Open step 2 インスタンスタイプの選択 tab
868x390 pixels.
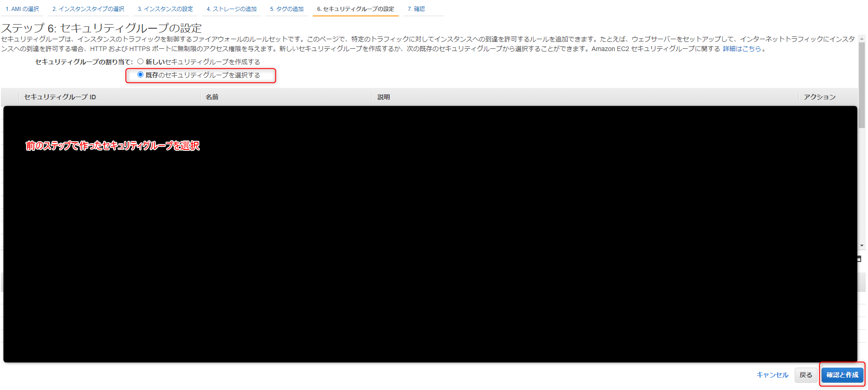click(88, 9)
